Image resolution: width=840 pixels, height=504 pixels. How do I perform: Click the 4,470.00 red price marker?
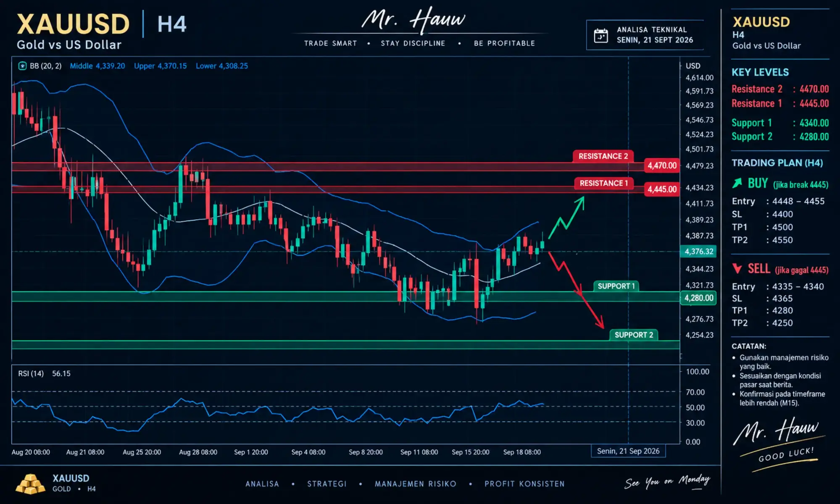click(x=662, y=165)
